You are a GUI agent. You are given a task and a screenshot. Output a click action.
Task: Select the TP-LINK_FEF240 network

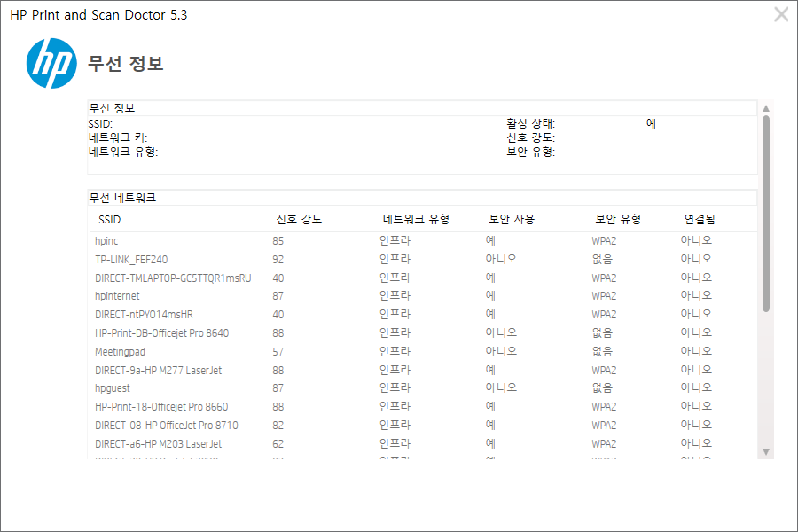pos(131,259)
